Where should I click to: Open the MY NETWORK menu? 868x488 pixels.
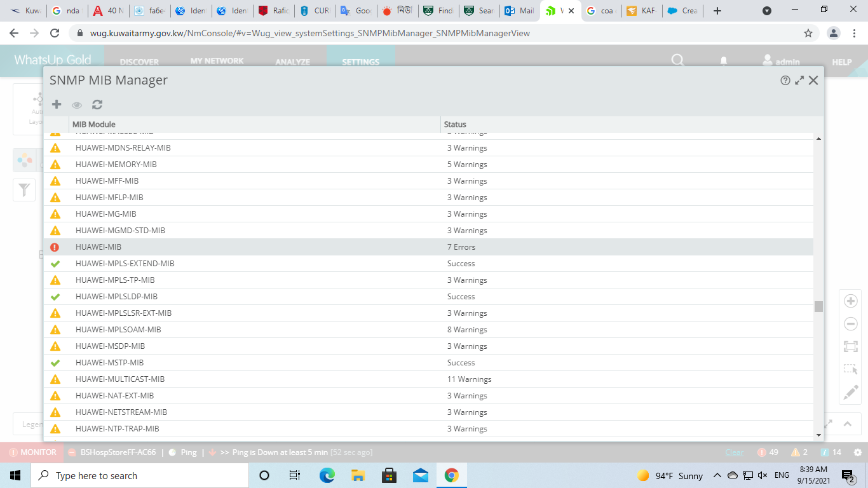click(x=217, y=61)
